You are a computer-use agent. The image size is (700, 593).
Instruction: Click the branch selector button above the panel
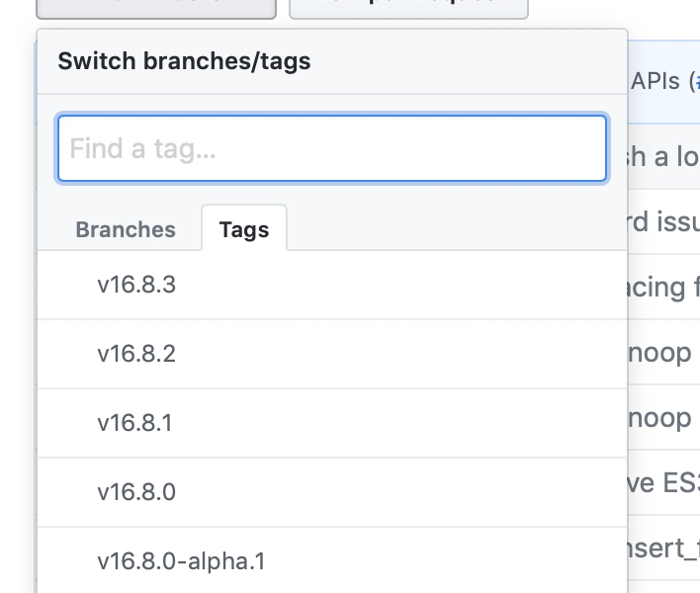click(x=155, y=8)
